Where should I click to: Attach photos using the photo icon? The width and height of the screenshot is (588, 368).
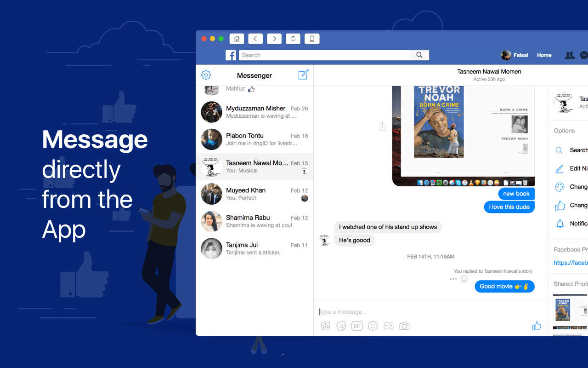326,326
